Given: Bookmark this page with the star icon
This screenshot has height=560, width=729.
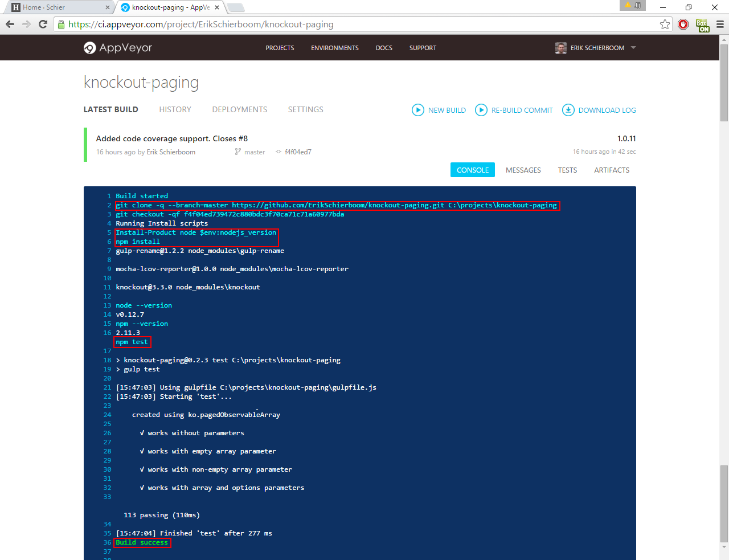Looking at the screenshot, I should coord(665,24).
